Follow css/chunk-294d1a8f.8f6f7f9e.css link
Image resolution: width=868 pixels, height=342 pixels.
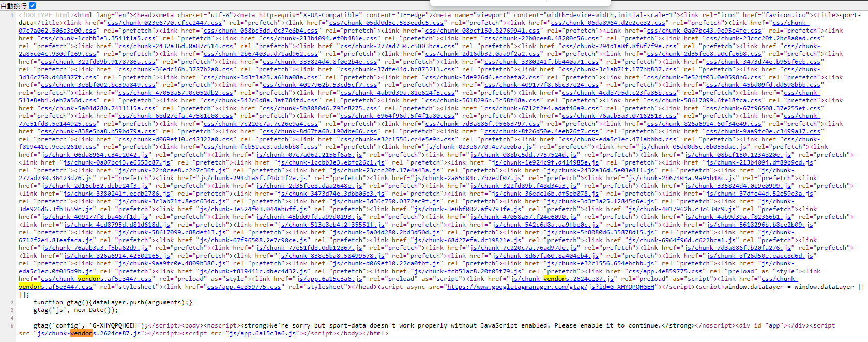[619, 46]
